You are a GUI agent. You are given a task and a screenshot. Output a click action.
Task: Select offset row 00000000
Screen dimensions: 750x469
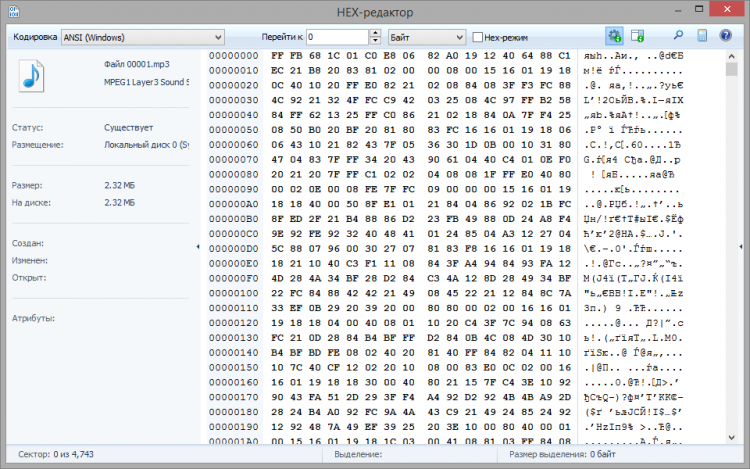click(x=233, y=55)
